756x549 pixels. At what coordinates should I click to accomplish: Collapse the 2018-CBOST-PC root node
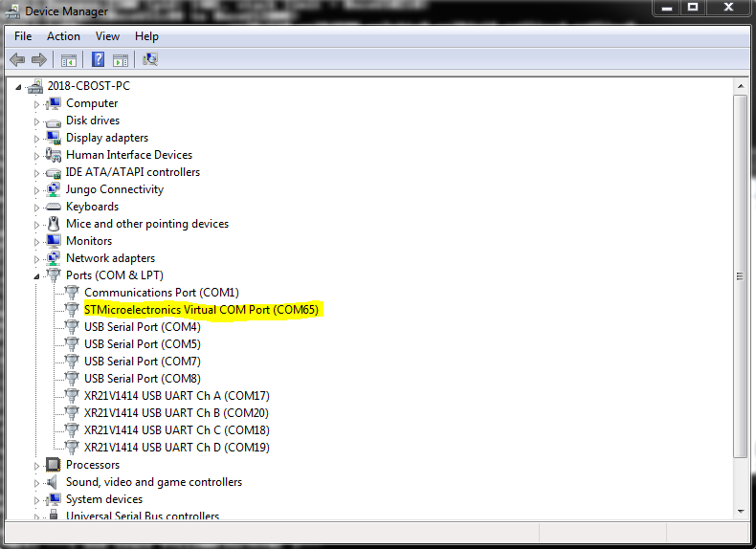point(18,87)
